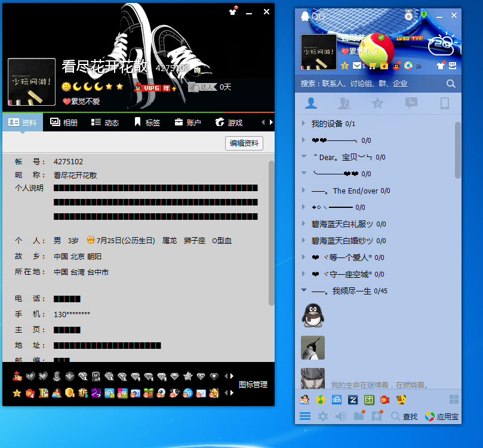Expand the 守一座空城 group
Screen dimensions: 483x448
(x=304, y=274)
